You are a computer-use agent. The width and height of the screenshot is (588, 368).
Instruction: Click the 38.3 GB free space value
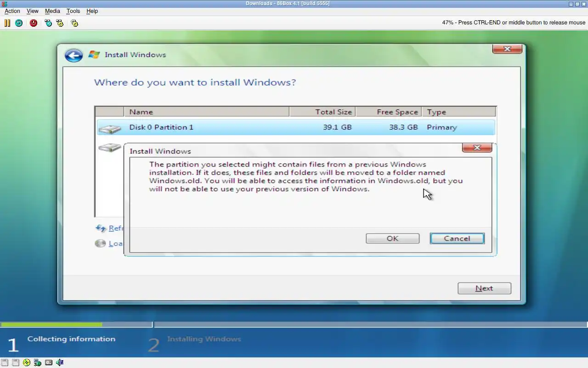tap(403, 127)
